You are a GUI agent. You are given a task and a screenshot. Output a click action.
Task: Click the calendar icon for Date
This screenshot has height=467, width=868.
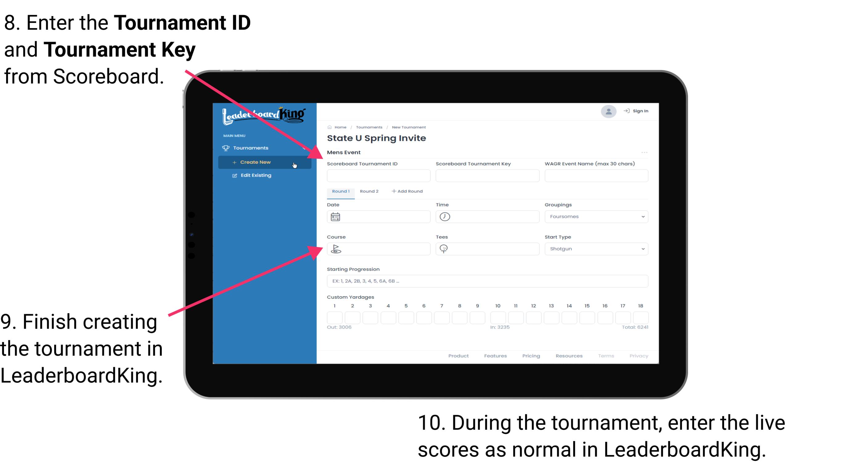tap(336, 216)
